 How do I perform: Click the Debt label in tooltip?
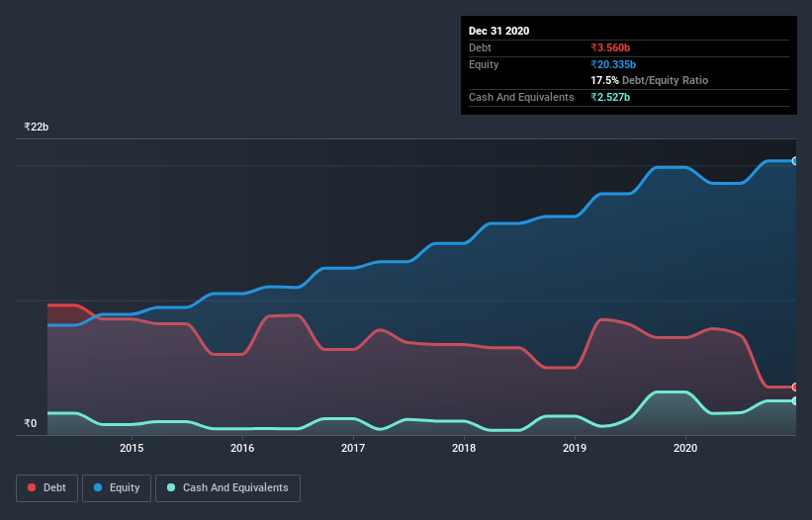(x=480, y=47)
